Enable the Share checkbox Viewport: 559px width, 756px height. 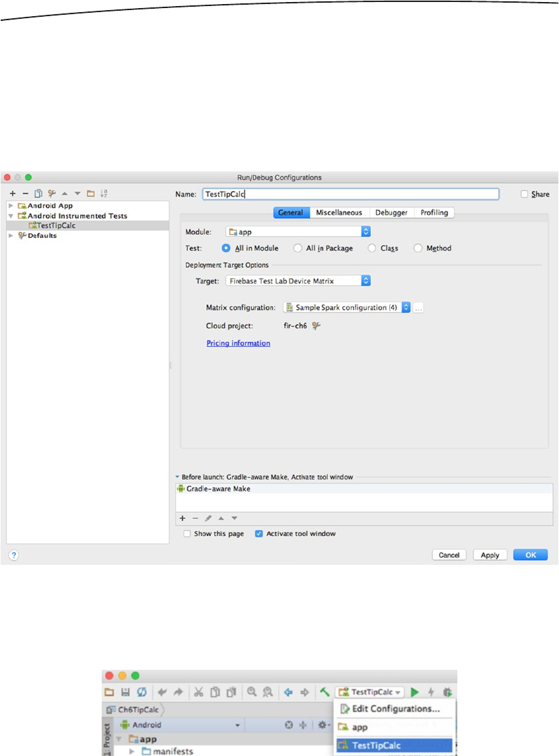pos(524,195)
